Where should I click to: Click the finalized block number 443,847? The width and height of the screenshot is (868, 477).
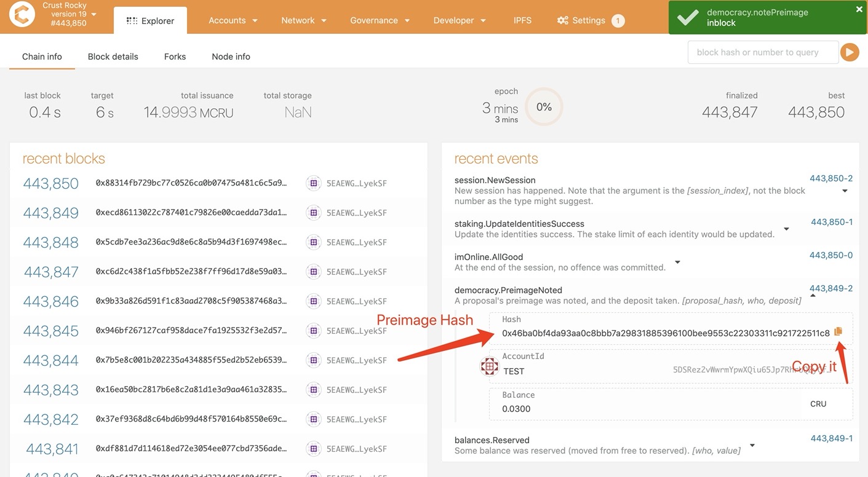730,112
